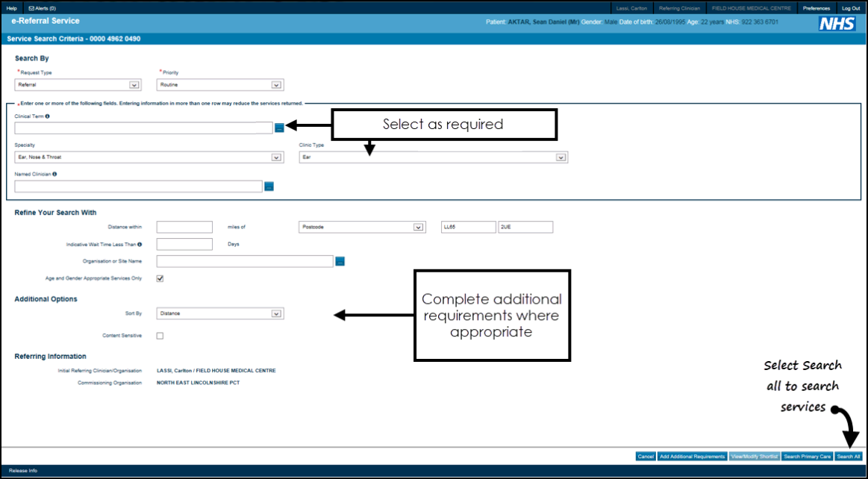
Task: Open the Clinical Term lookup button
Action: click(280, 128)
